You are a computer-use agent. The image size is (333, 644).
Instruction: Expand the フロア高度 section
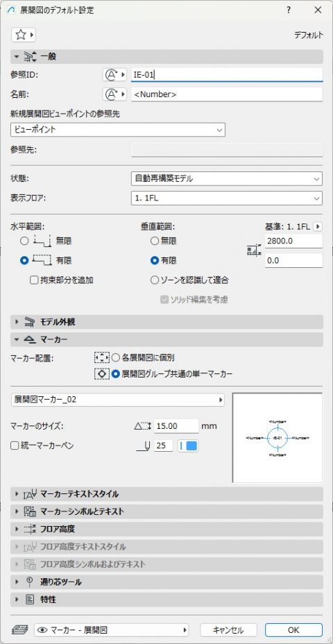[x=17, y=529]
